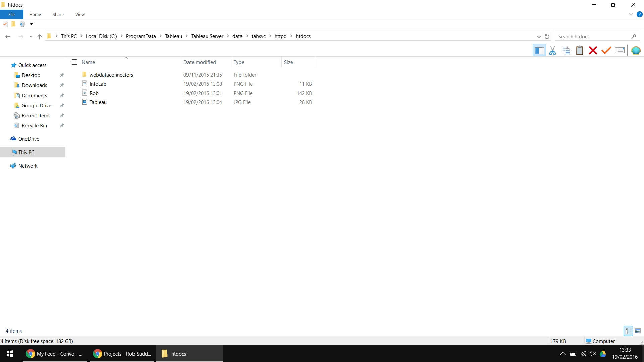644x362 pixels.
Task: Click the orange checkmark Properties icon
Action: (606, 50)
